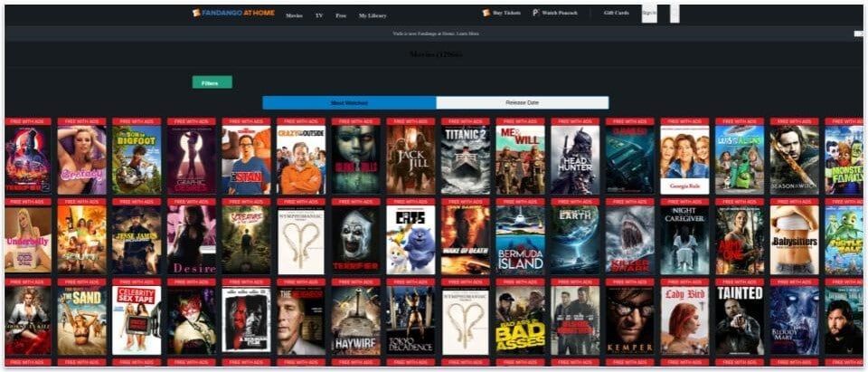Open the Gift Cards link
Viewport: 868px width, 372px height.
click(x=616, y=14)
